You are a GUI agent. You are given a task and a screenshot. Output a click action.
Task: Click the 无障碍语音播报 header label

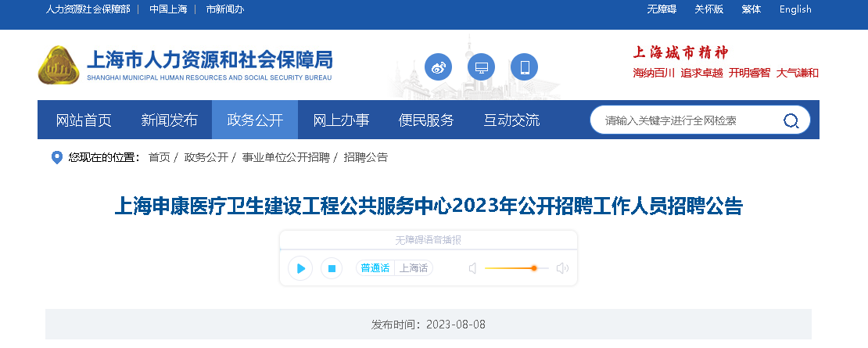pos(428,240)
